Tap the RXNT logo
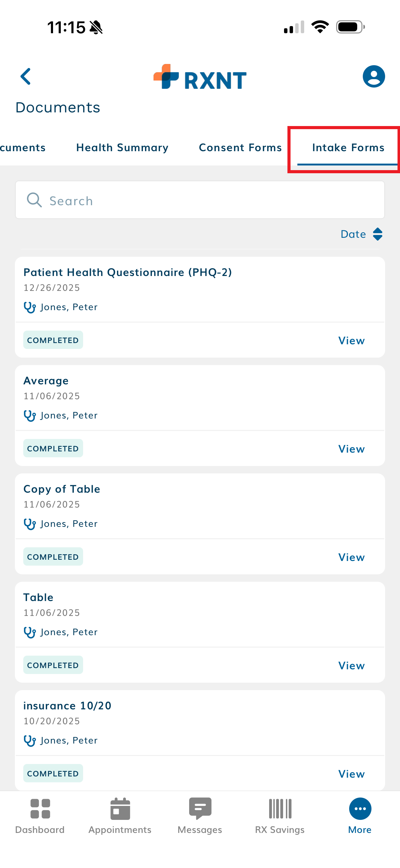 (x=200, y=77)
